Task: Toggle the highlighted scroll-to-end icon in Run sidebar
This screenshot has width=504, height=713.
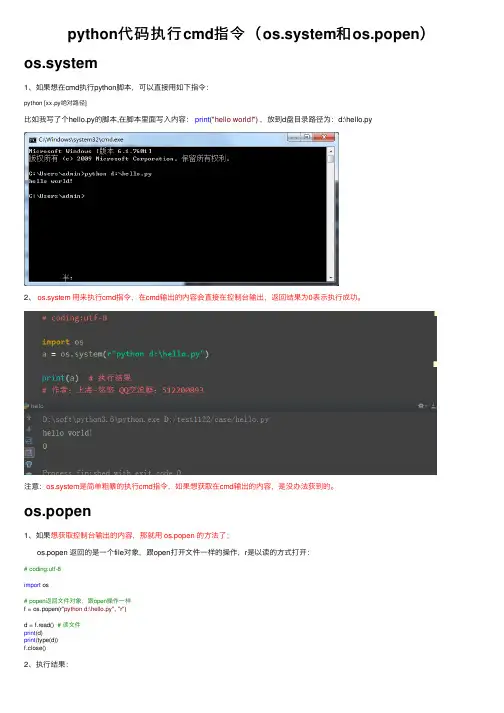Action: (x=29, y=452)
